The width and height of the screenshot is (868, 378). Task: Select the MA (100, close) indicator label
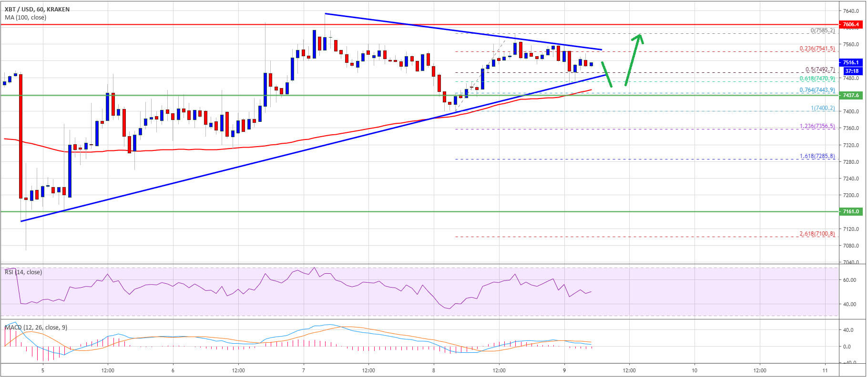(x=26, y=18)
